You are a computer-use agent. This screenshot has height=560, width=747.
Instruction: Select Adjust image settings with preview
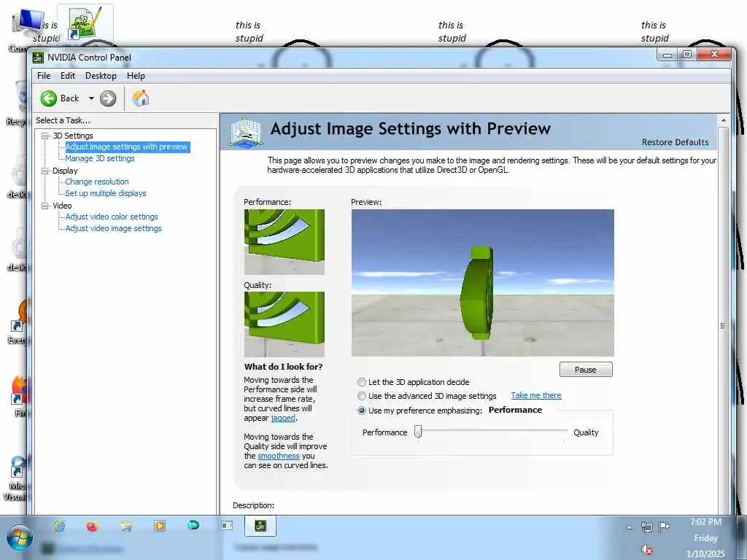coord(127,147)
